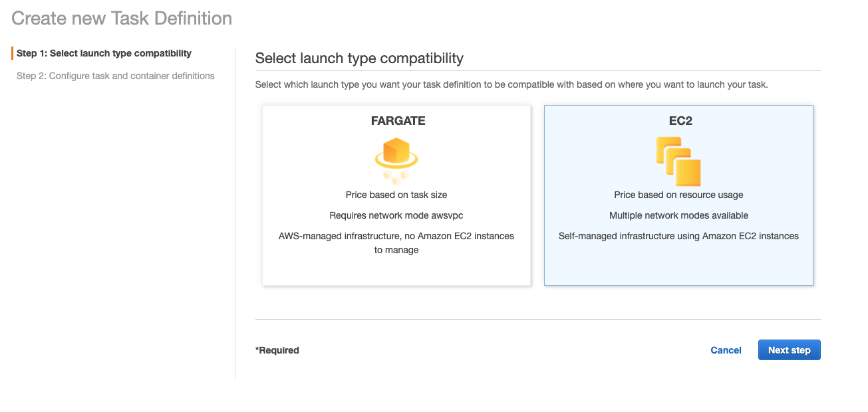Click the EC2 card heading
This screenshot has height=412, width=868.
coord(678,121)
